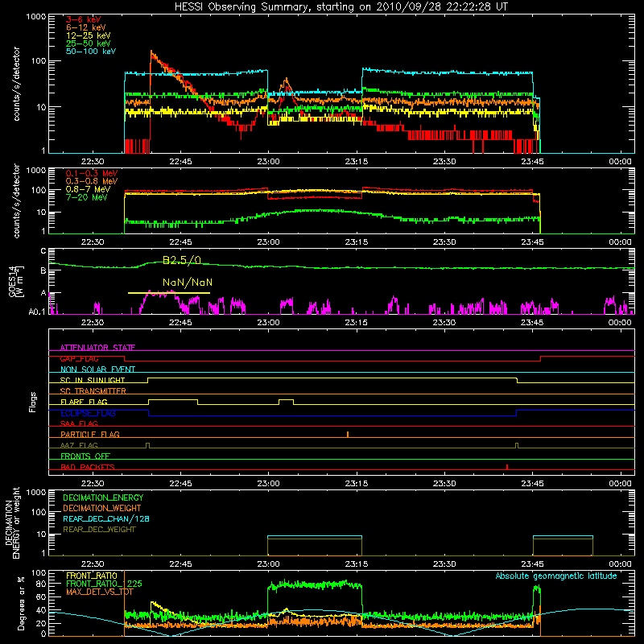The width and height of the screenshot is (644, 644).
Task: Select the SC_TRANSMITTER flag label
Action: tap(93, 391)
